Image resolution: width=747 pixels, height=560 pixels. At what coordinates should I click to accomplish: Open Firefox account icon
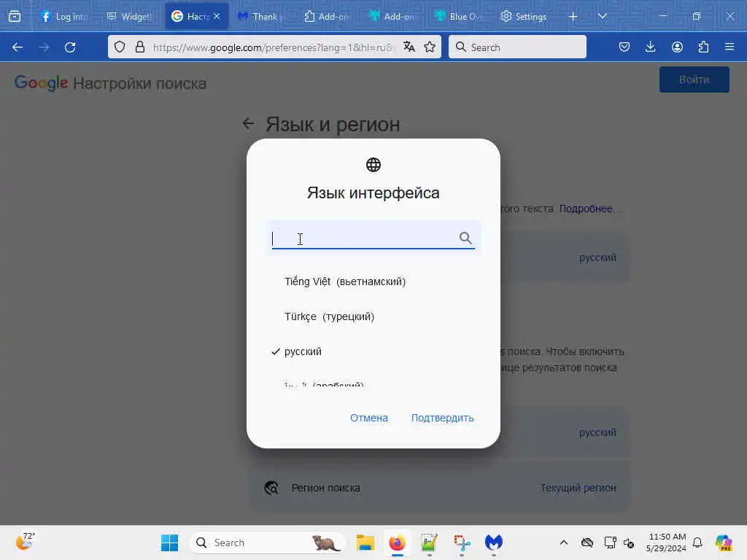[677, 47]
